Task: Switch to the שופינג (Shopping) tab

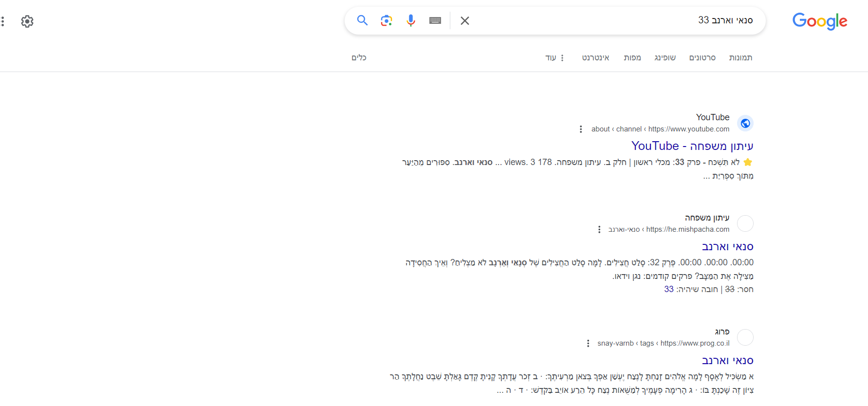Action: (x=665, y=57)
